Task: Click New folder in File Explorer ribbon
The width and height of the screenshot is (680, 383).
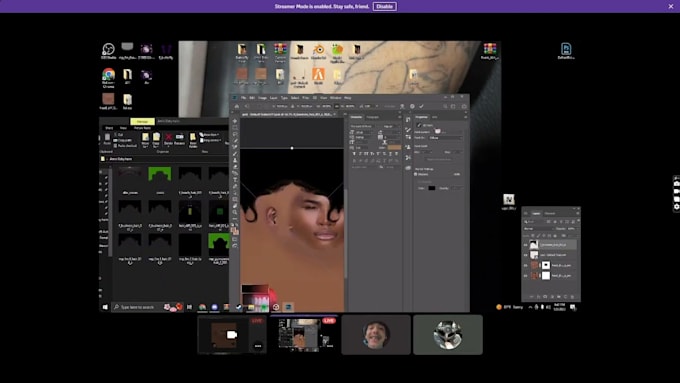Action: click(x=193, y=141)
